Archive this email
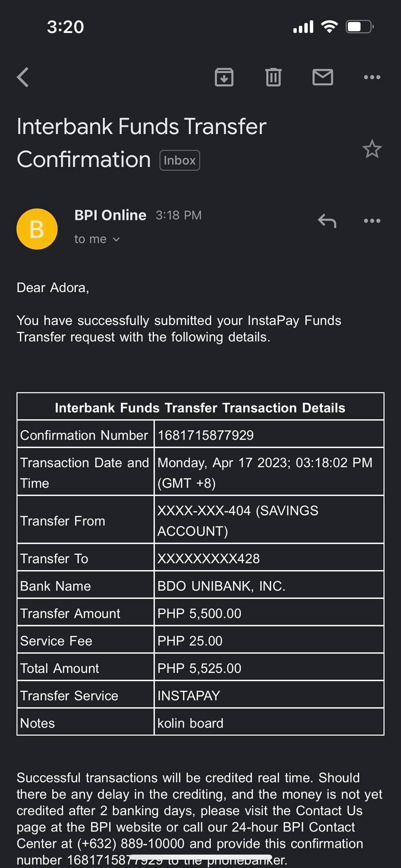Screen dimensions: 401x868 (224, 77)
